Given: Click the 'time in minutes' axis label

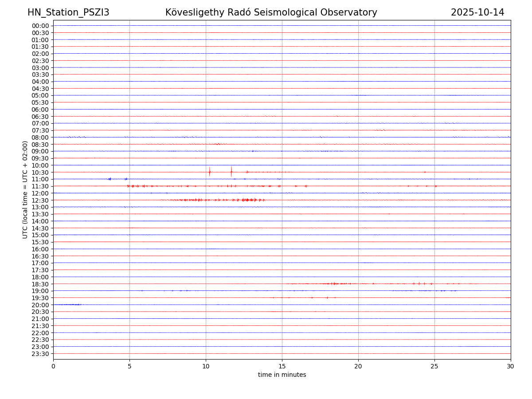Looking at the screenshot, I should [x=282, y=375].
